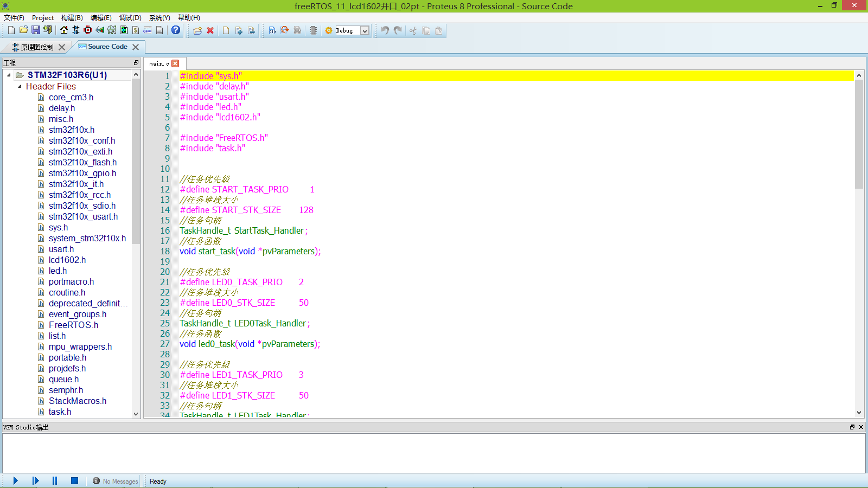This screenshot has width=868, height=488.
Task: Step the simulation forward
Action: (35, 480)
